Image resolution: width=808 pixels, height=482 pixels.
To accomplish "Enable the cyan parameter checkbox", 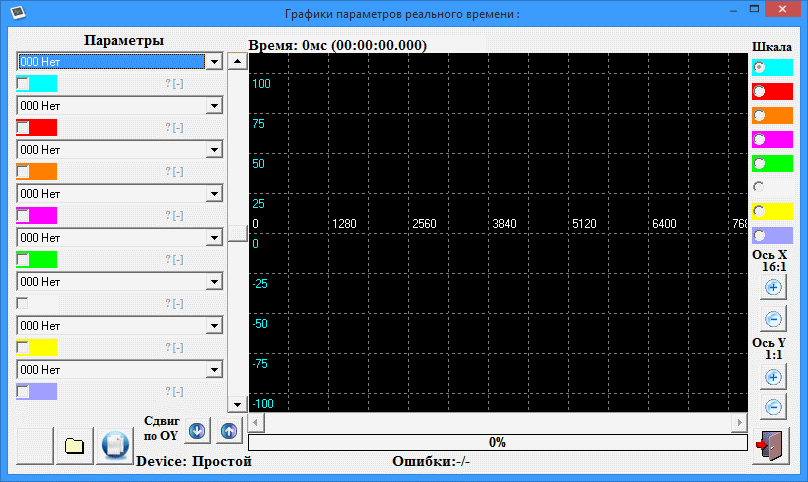I will [23, 83].
